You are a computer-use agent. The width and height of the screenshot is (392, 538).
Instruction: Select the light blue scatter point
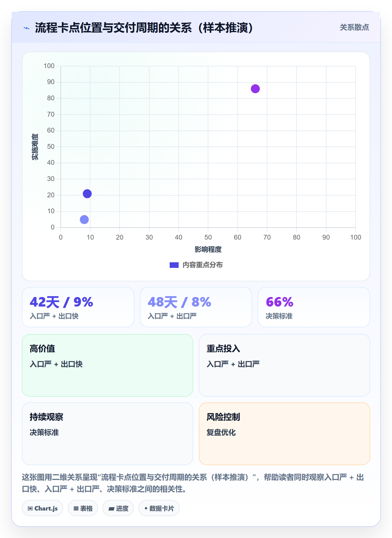pos(84,219)
